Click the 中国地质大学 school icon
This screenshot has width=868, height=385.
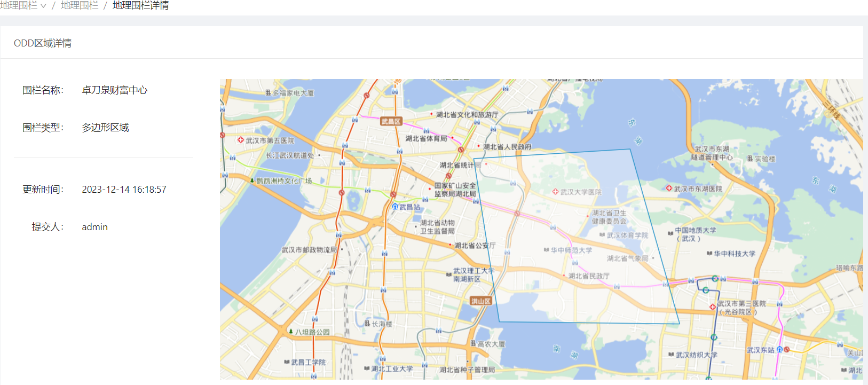pos(670,233)
